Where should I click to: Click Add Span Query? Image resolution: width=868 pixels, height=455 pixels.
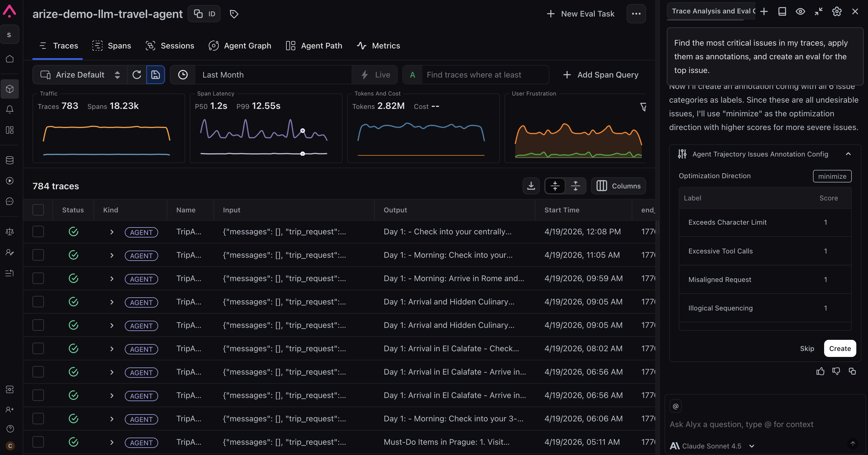coord(600,74)
